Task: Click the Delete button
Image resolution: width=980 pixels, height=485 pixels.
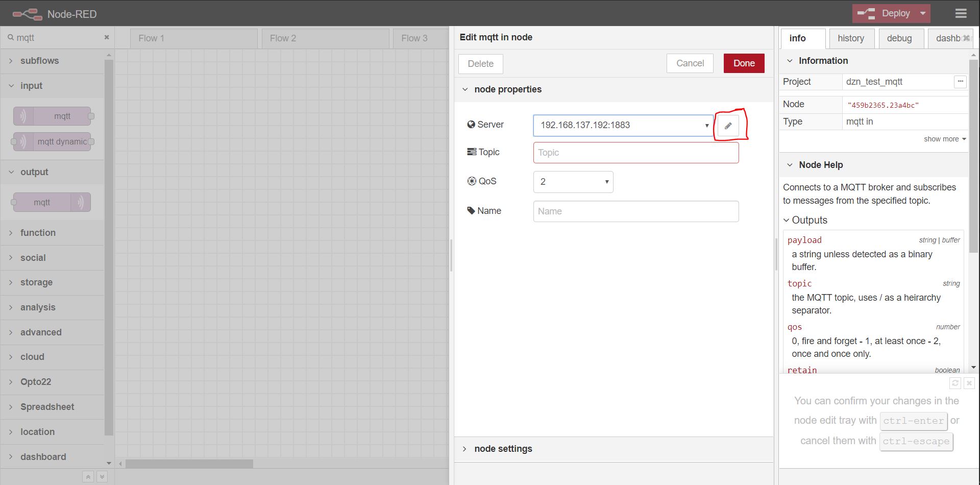Action: tap(481, 64)
